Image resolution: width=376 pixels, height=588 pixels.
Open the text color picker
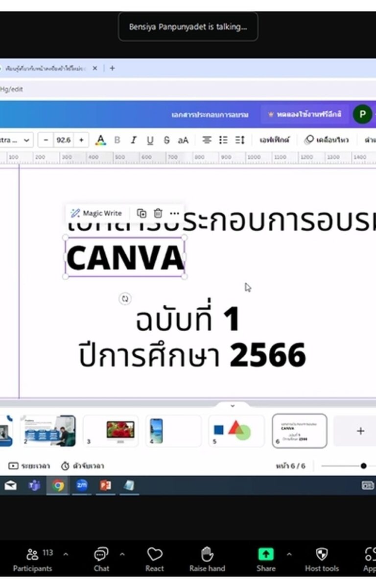point(100,140)
